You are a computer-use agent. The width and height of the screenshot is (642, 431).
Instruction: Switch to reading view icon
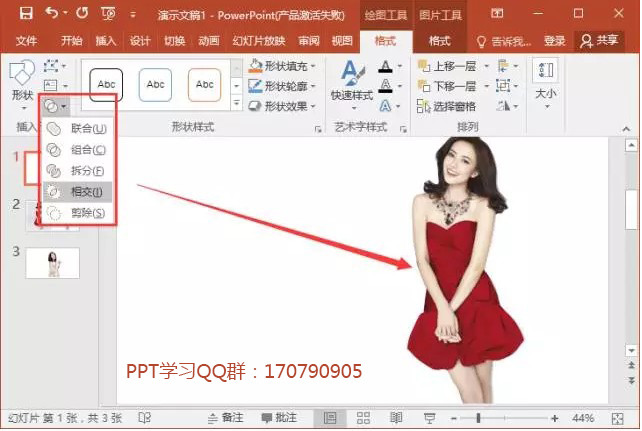tap(396, 418)
